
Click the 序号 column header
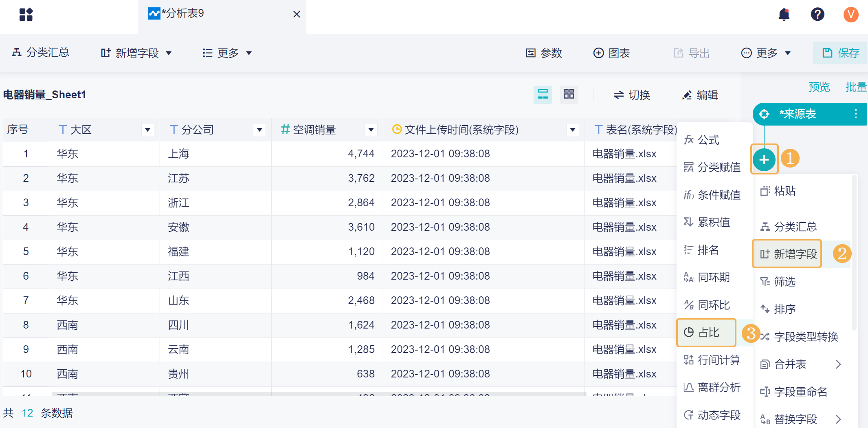pos(26,130)
